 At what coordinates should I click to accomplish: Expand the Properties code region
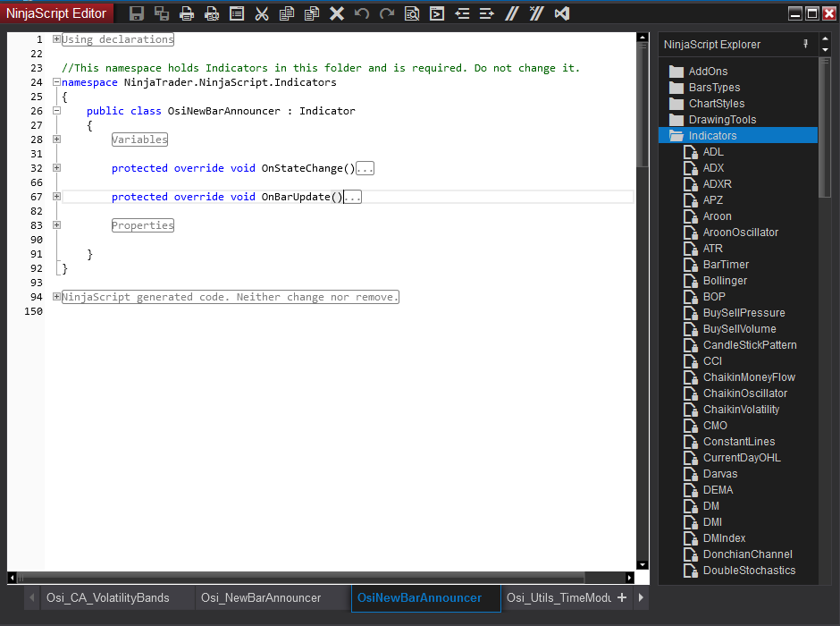(57, 225)
